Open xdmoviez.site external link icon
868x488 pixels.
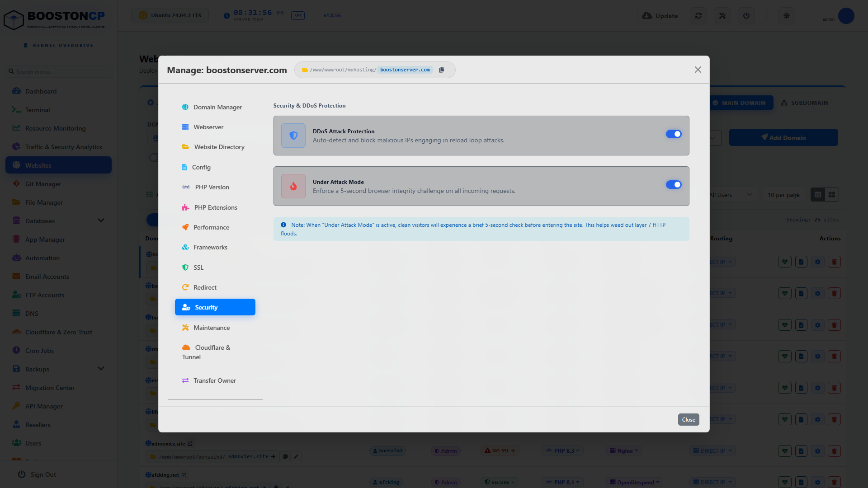point(190,444)
